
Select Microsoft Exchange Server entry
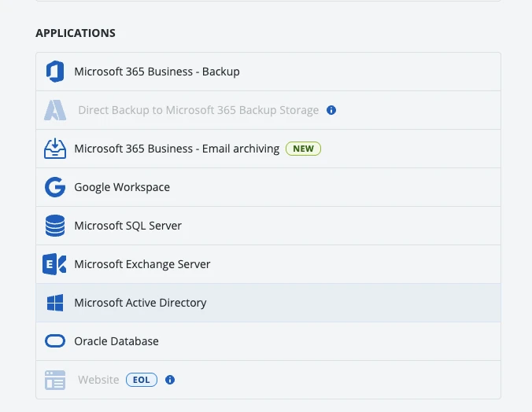tap(268, 264)
